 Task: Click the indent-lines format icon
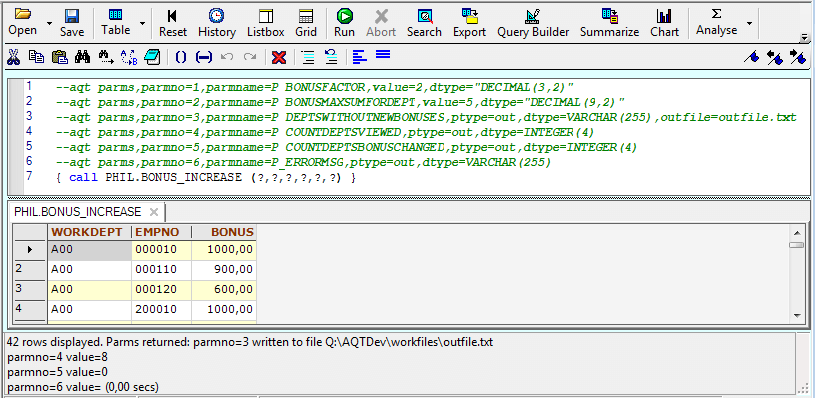(x=308, y=57)
